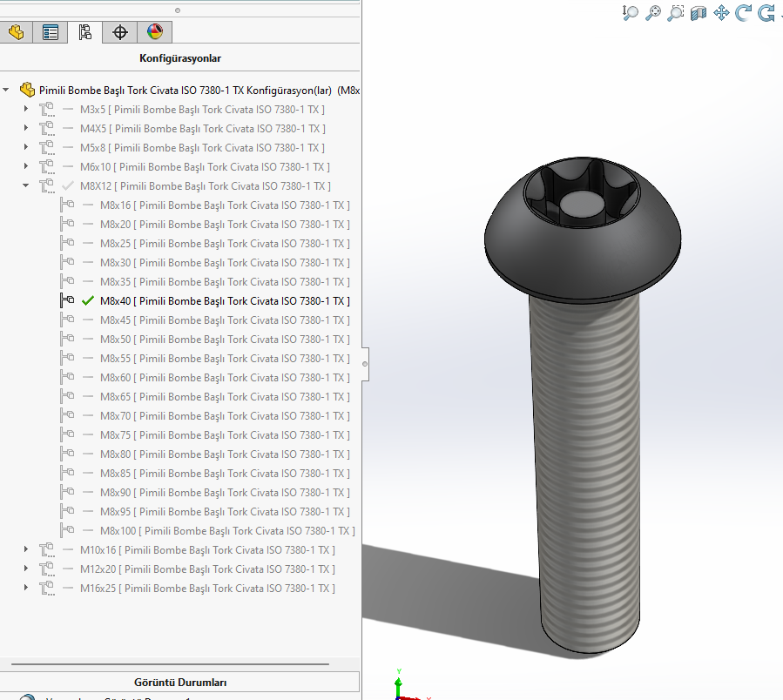Expand the M16x25 configuration node
This screenshot has height=700, width=783.
point(26,588)
